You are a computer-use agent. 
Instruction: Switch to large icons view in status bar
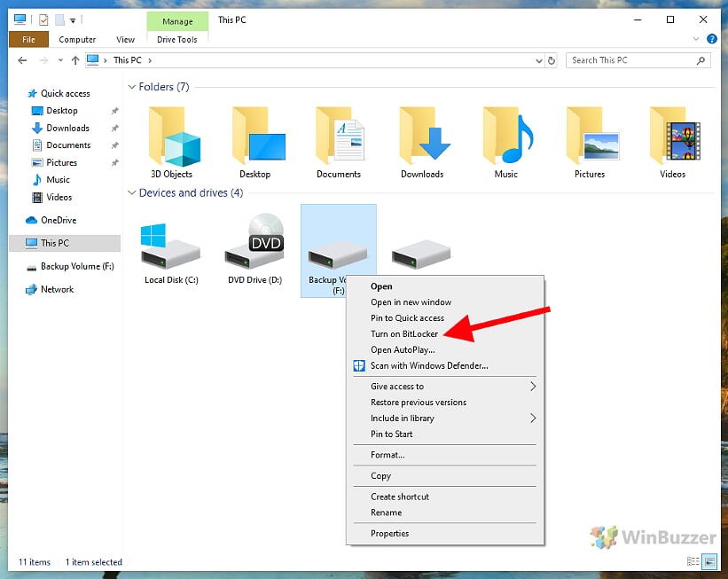pos(709,562)
